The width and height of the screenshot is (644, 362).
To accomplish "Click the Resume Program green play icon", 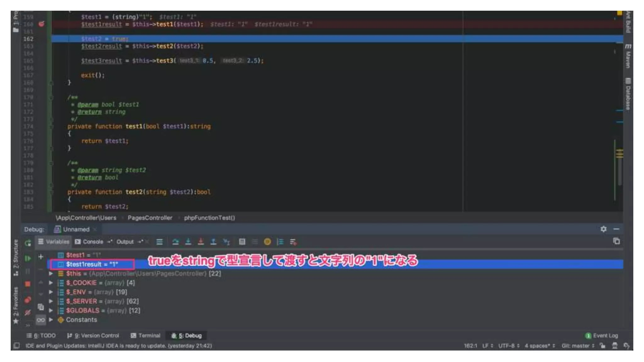I will (28, 258).
